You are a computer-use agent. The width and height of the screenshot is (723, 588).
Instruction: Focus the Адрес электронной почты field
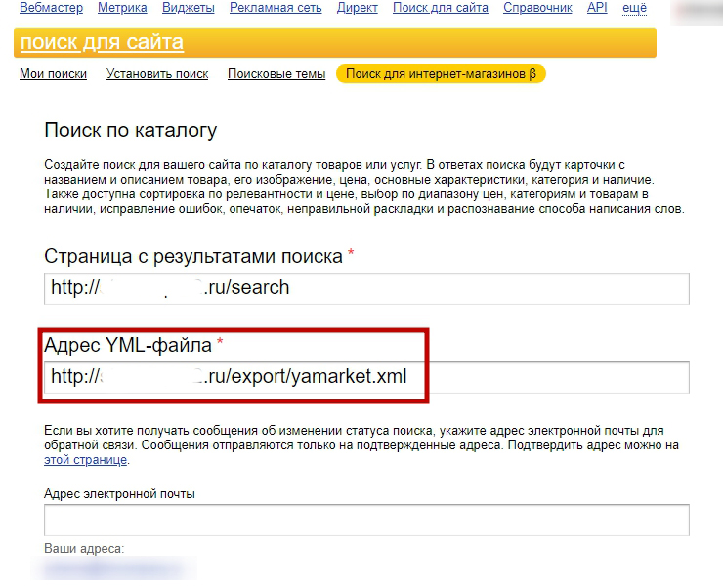coord(366,520)
